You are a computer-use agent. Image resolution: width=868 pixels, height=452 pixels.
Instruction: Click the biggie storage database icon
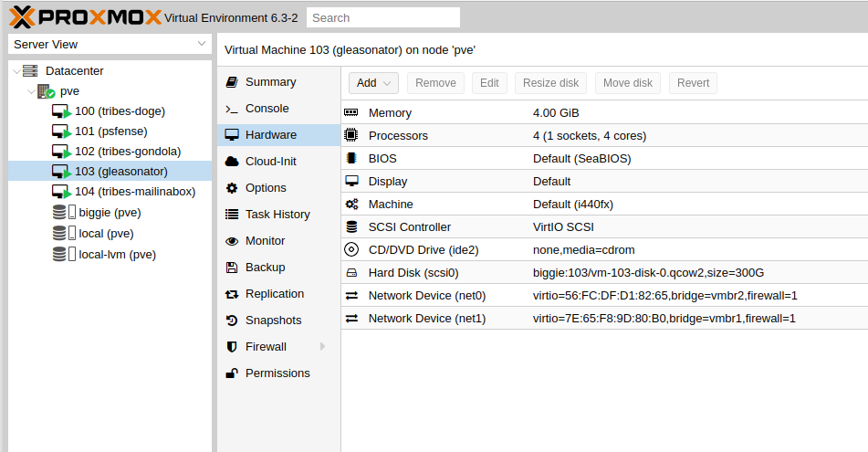click(x=59, y=213)
